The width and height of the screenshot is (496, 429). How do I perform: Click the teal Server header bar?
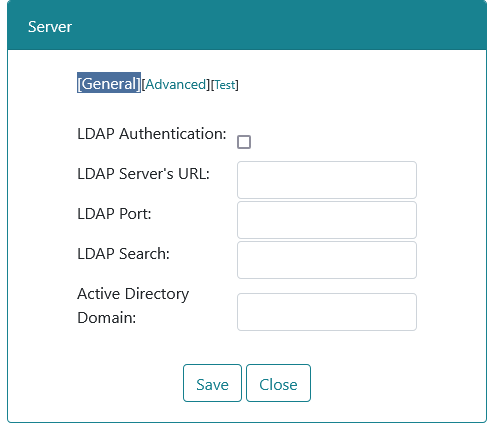click(247, 25)
